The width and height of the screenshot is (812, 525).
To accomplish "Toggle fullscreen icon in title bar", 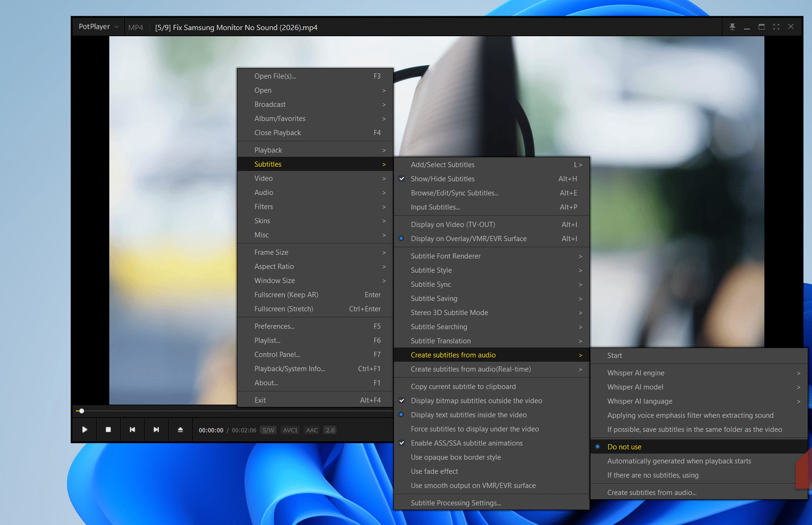I will coord(776,27).
